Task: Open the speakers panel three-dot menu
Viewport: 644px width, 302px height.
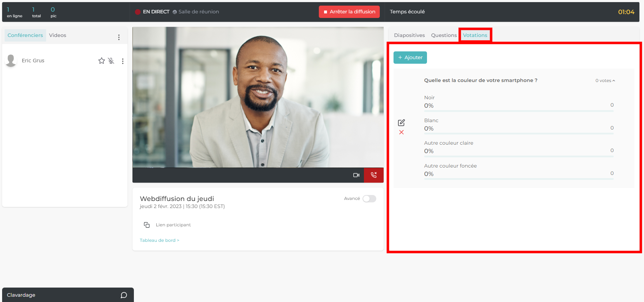Action: click(x=119, y=37)
